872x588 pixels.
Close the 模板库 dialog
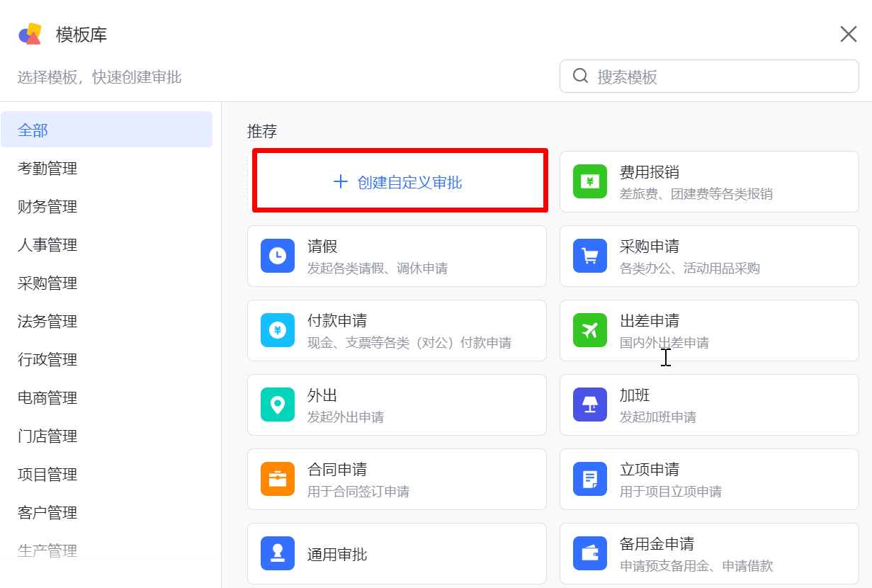(848, 34)
